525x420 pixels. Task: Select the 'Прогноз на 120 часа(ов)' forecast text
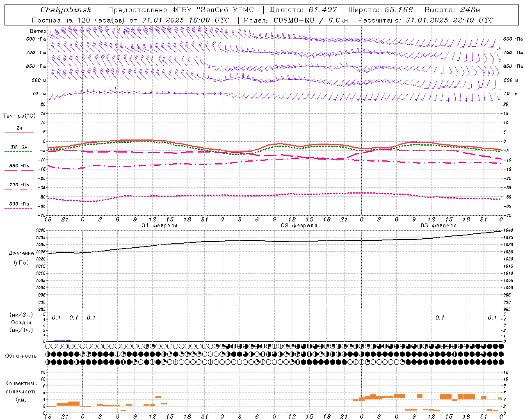coord(79,20)
